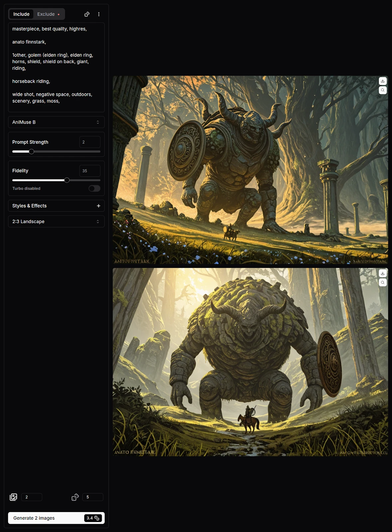Viewport: 392px width, 532px height.
Task: Click the image count icon at the bottom
Action: click(x=13, y=497)
